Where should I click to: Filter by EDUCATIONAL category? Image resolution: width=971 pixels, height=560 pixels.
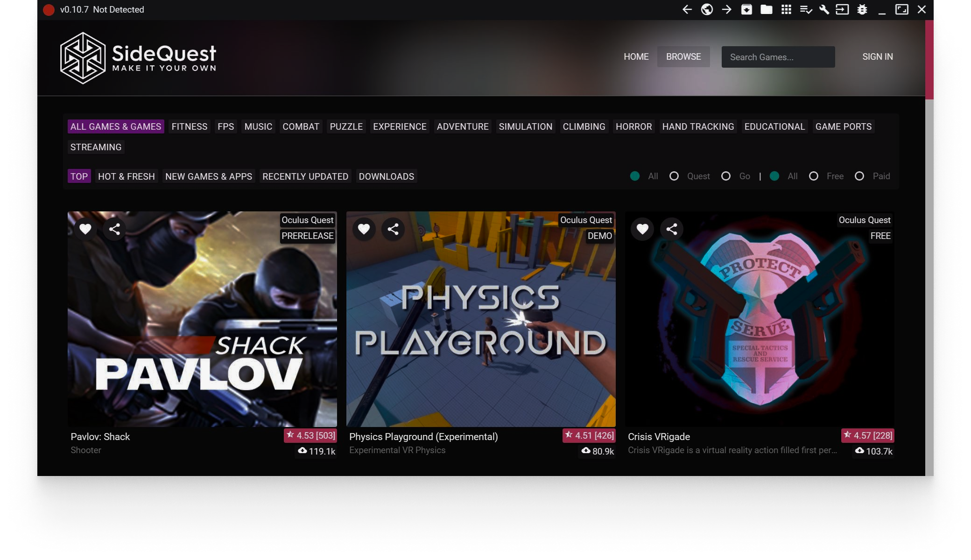[775, 126]
